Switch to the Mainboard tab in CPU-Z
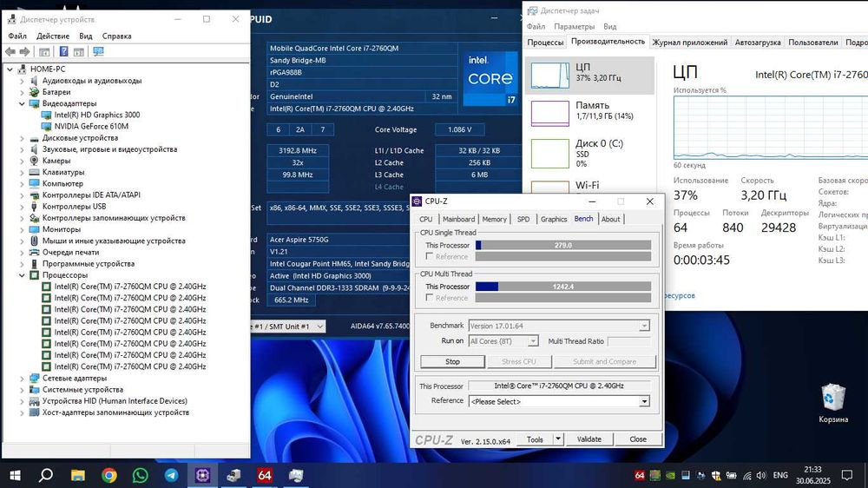Viewport: 868px width, 488px height. pos(458,220)
